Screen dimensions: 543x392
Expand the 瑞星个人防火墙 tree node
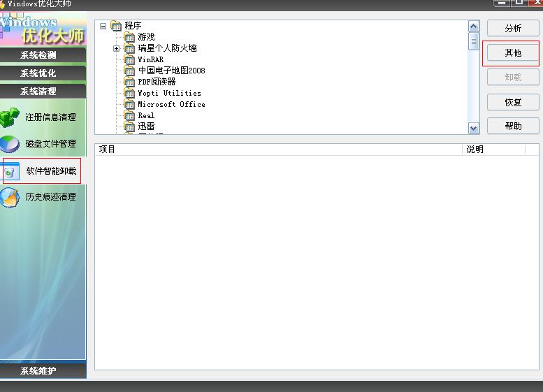(116, 48)
